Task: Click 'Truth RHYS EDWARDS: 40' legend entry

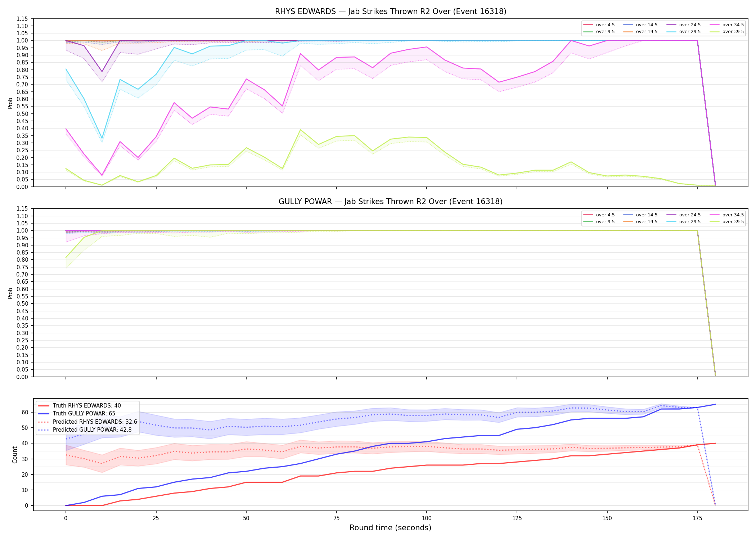Action: click(79, 406)
